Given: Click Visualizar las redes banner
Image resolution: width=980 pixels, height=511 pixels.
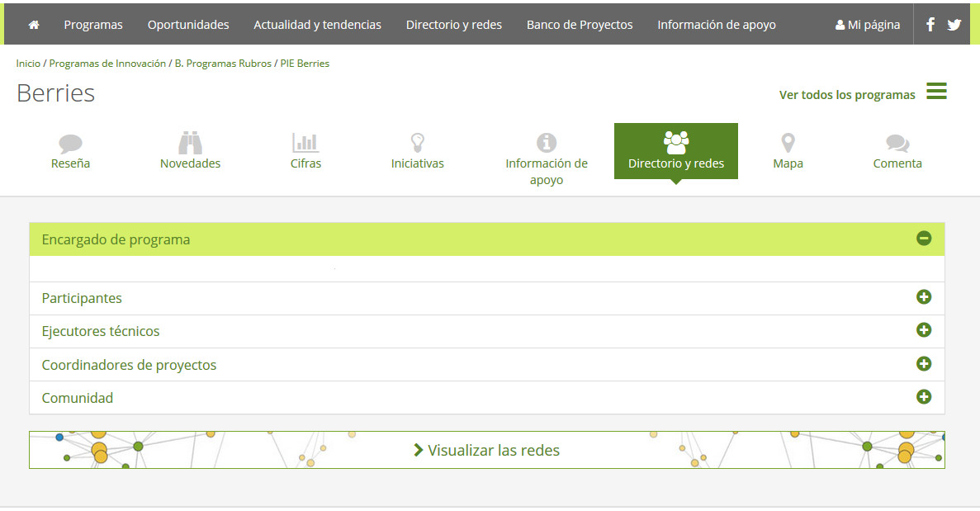Looking at the screenshot, I should 487,450.
